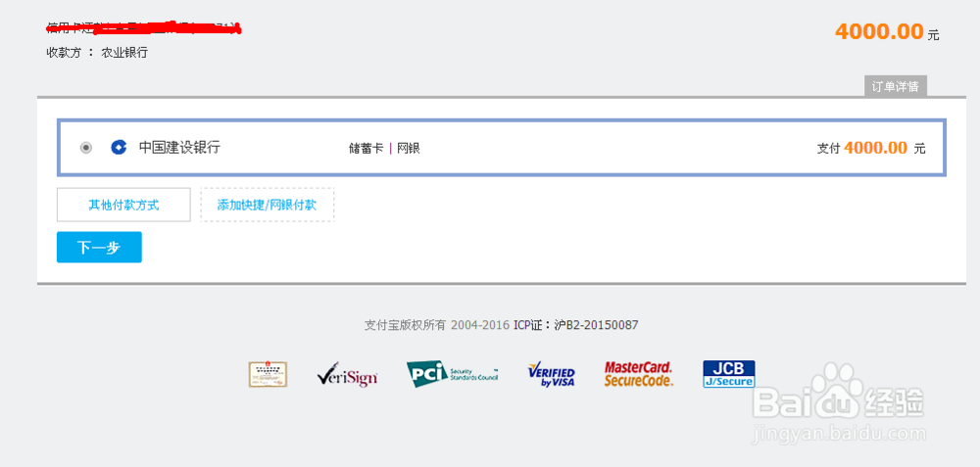
Task: Open 其他付款方式 other payment methods
Action: [x=123, y=205]
